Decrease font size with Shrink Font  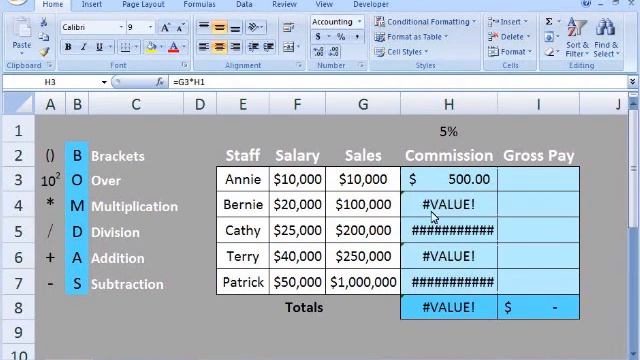tap(180, 27)
